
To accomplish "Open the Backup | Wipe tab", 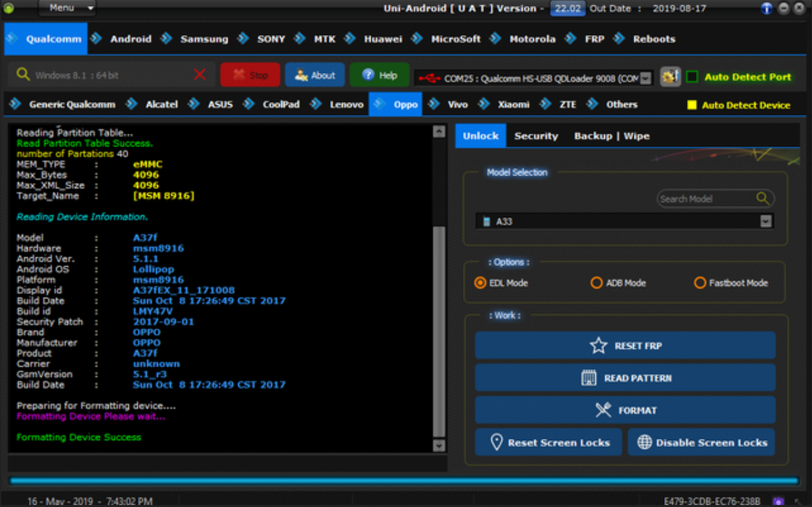I will point(612,136).
